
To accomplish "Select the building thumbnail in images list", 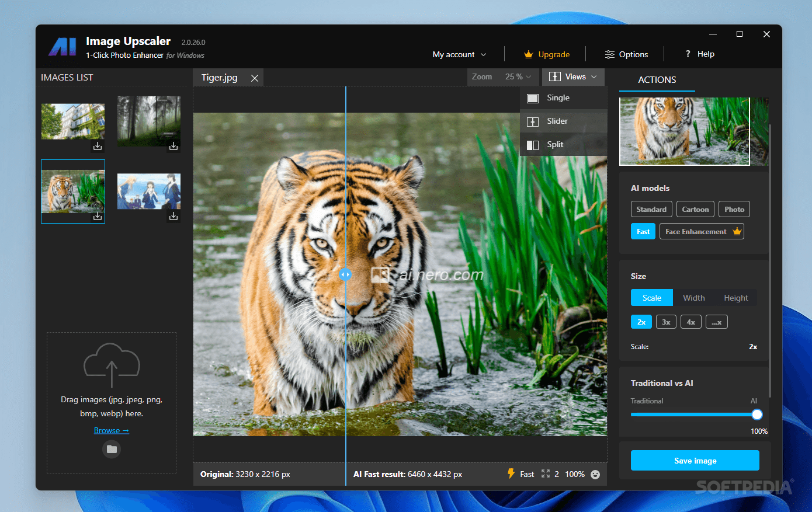I will pyautogui.click(x=73, y=121).
